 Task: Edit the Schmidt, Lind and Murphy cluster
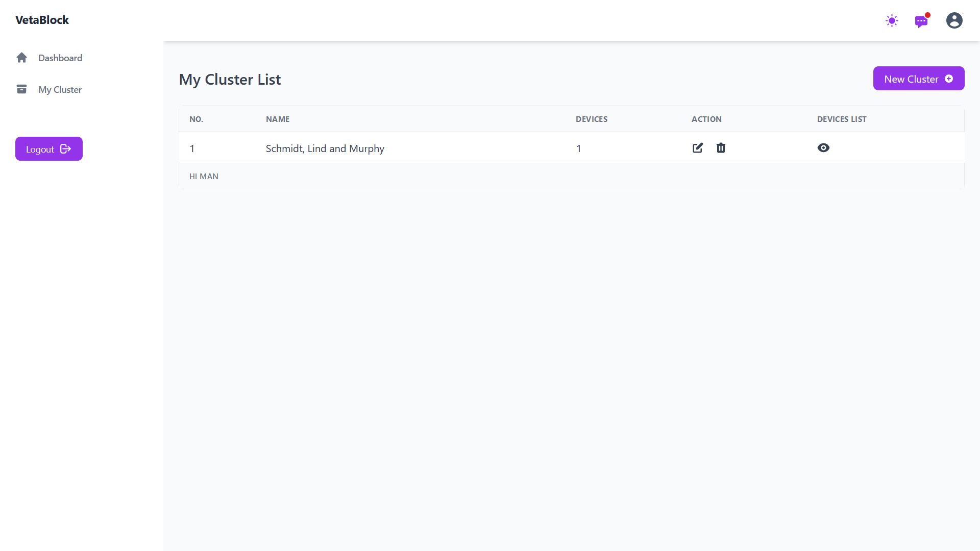click(698, 148)
